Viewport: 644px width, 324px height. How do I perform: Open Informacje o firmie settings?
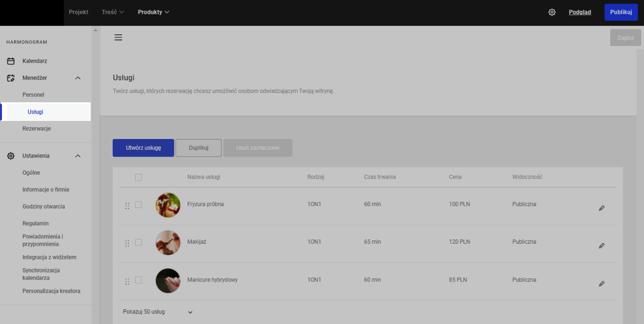(x=46, y=189)
